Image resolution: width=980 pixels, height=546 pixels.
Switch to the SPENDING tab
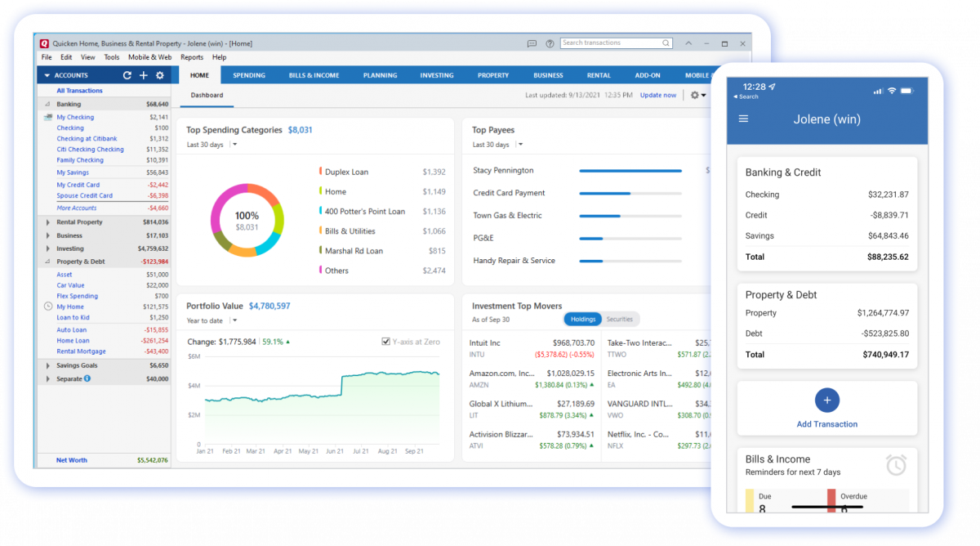pos(249,75)
